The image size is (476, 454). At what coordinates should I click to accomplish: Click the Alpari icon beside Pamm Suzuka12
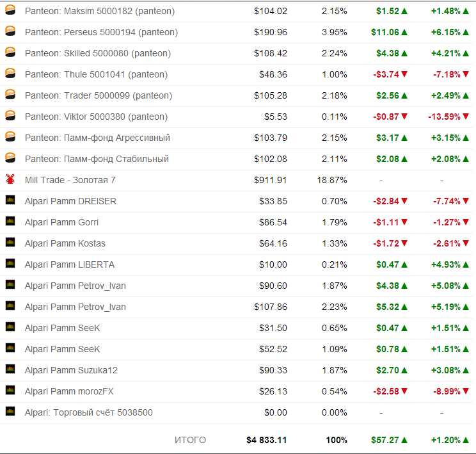(x=10, y=369)
